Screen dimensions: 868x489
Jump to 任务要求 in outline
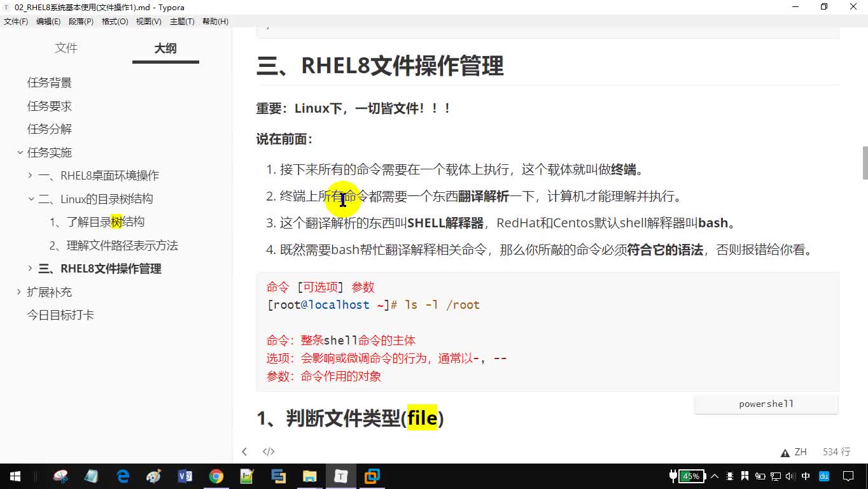[x=49, y=106]
